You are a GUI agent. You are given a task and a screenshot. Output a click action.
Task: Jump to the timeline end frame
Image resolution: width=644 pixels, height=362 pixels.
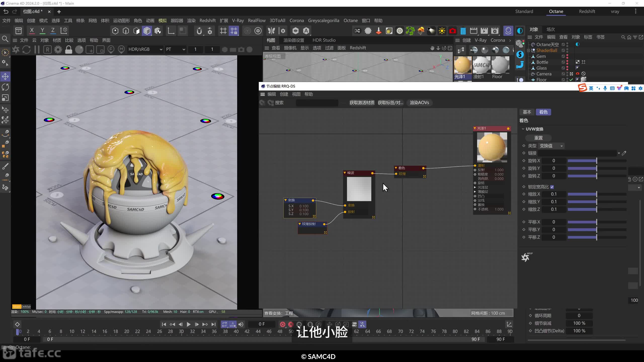coord(214,324)
